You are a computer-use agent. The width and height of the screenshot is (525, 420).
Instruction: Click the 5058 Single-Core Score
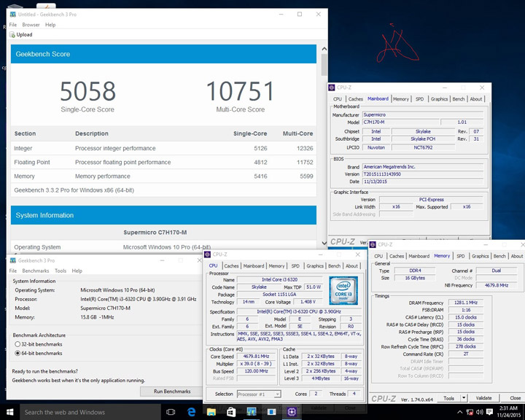pos(87,91)
